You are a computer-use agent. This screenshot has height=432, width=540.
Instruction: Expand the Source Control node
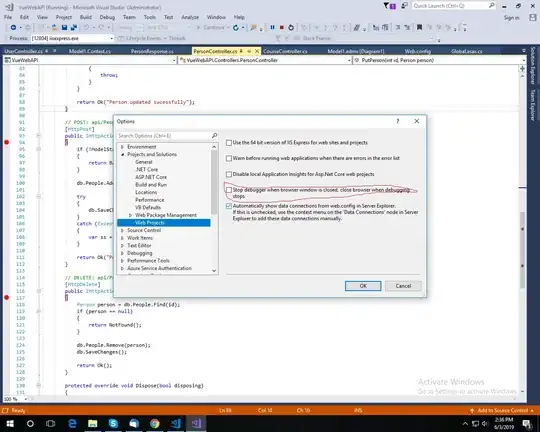(123, 230)
